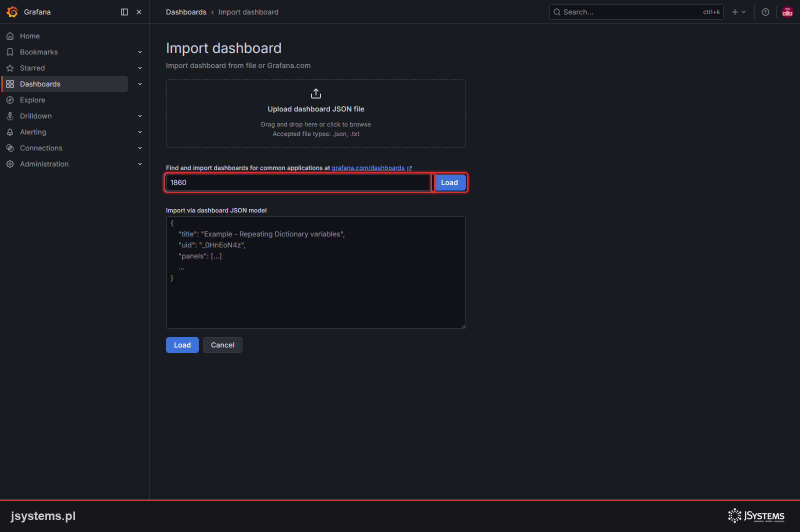Image resolution: width=800 pixels, height=532 pixels.
Task: Open Alerting in the sidebar
Action: (33, 132)
